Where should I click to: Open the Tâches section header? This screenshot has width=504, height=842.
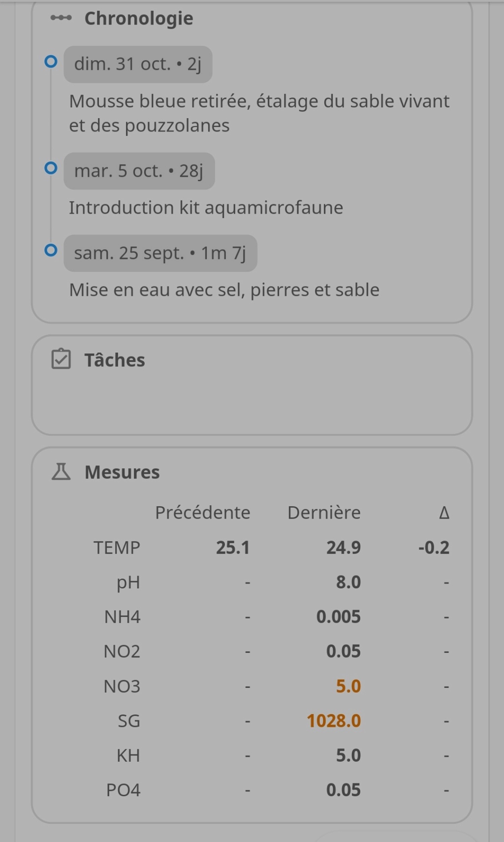(115, 360)
